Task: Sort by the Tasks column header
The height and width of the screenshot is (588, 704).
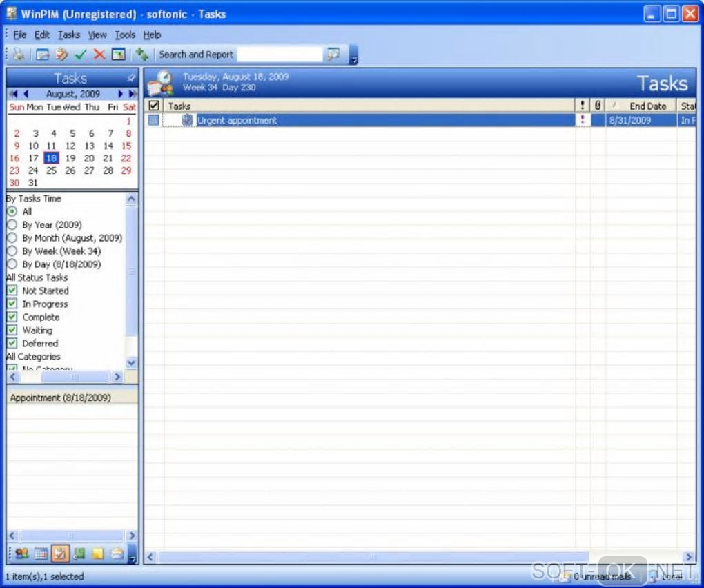Action: (x=369, y=106)
